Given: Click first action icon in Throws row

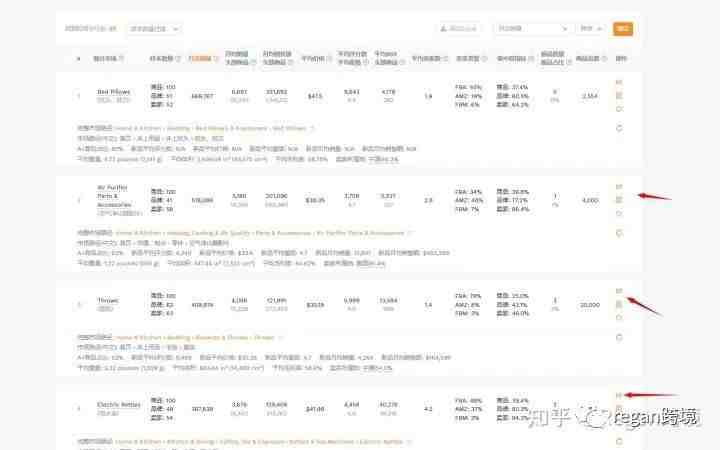Looking at the screenshot, I should click(619, 291).
